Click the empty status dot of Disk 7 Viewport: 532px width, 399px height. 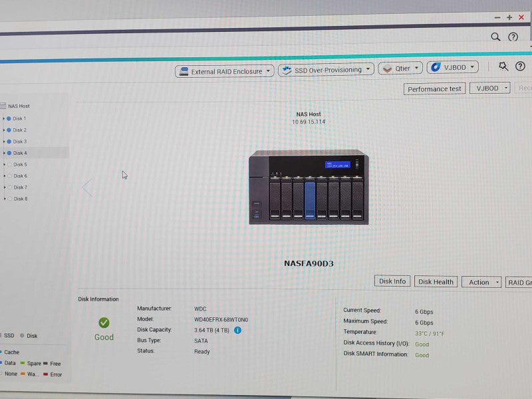coord(10,188)
